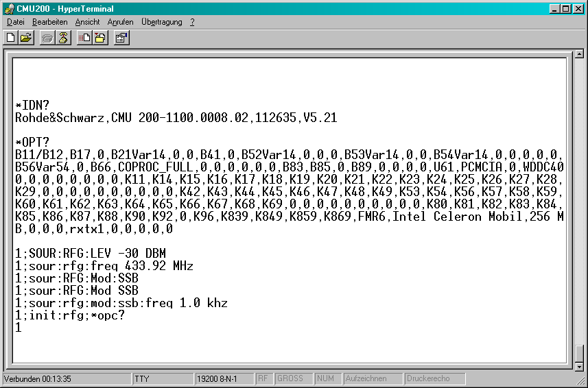This screenshot has width=588, height=388.
Task: Click the *IDN? command line
Action: click(32, 106)
